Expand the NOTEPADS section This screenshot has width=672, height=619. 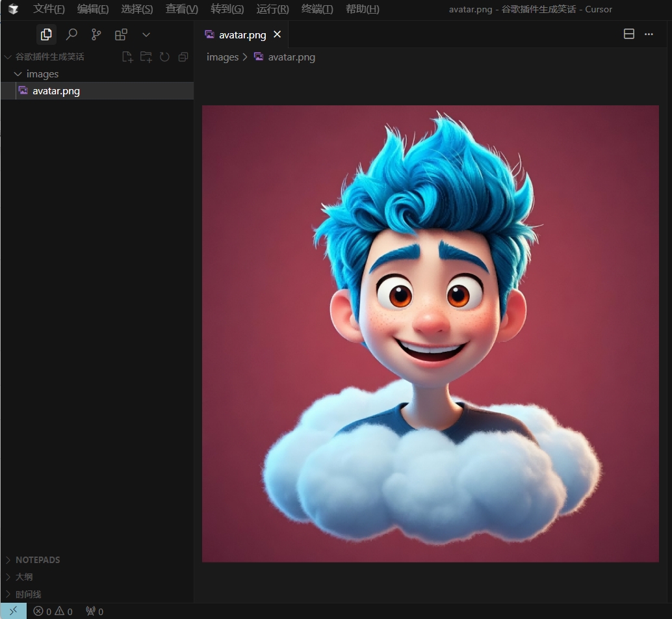tap(38, 560)
